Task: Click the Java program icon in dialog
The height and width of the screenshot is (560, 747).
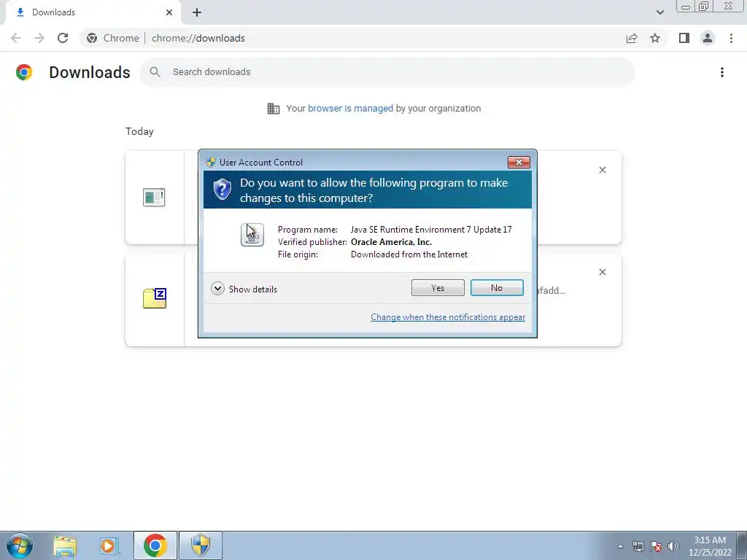Action: coord(252,235)
